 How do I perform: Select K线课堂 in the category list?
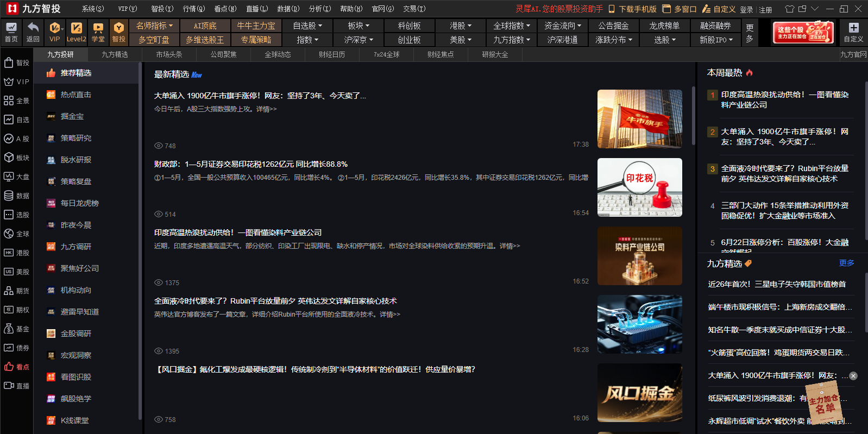[x=86, y=420]
